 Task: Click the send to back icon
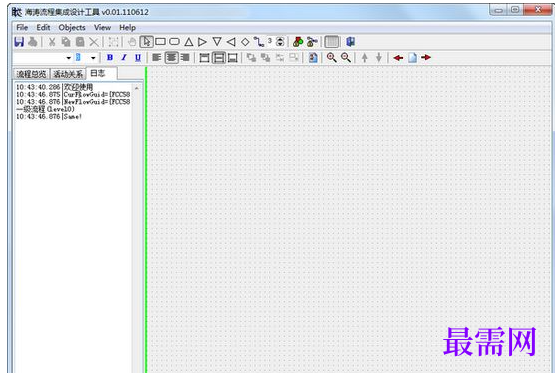click(x=265, y=57)
